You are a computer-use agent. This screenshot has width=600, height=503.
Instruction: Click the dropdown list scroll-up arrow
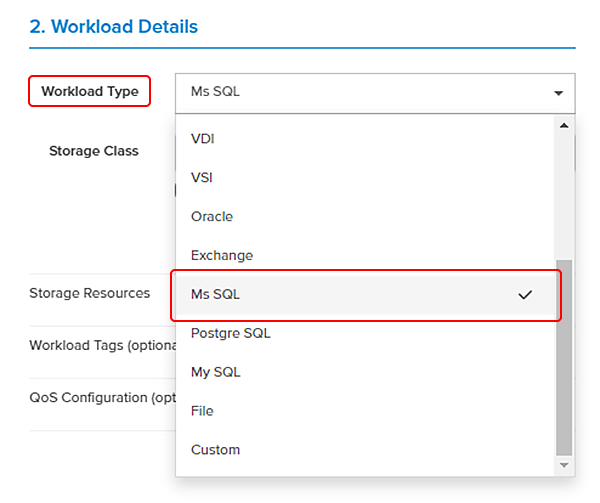(x=564, y=125)
